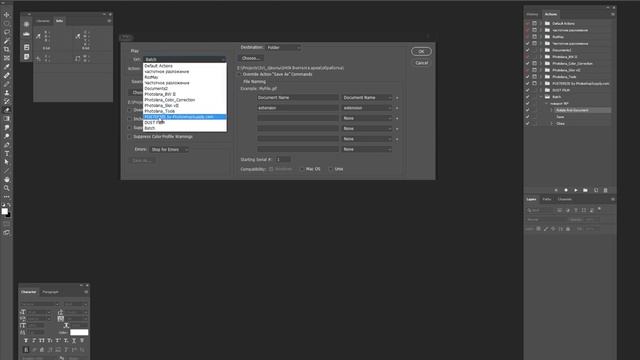Select the Eraser tool

click(x=7, y=110)
